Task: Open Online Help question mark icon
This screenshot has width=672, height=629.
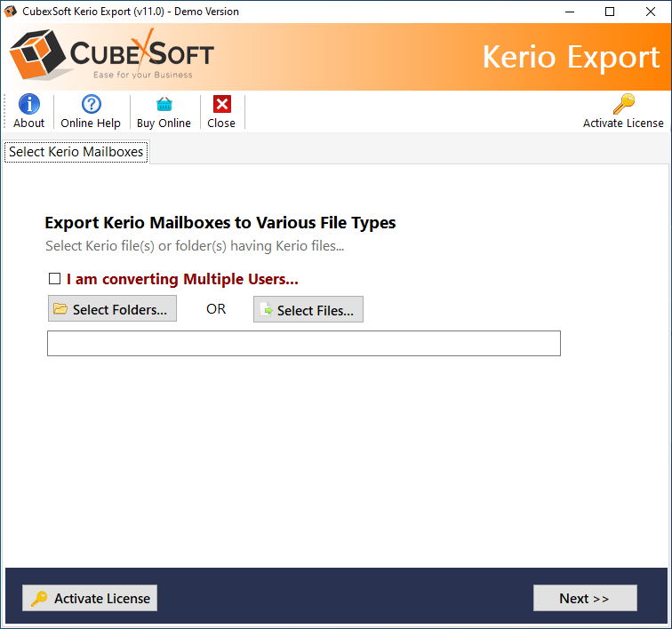Action: tap(92, 104)
